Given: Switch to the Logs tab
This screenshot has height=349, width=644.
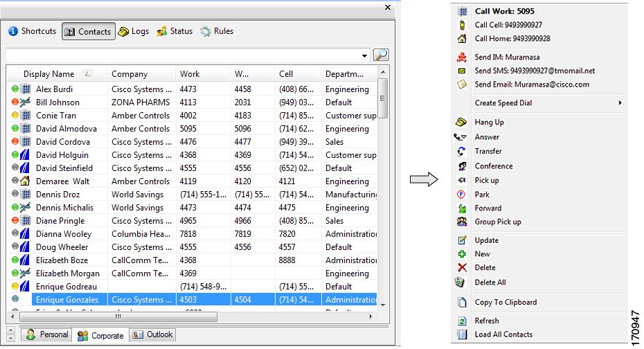Looking at the screenshot, I should coord(133,32).
